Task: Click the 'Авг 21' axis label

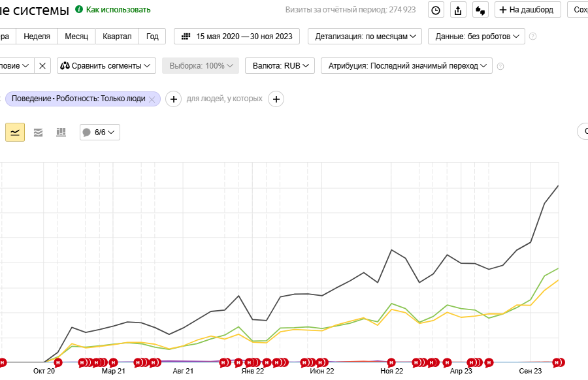Action: [183, 371]
